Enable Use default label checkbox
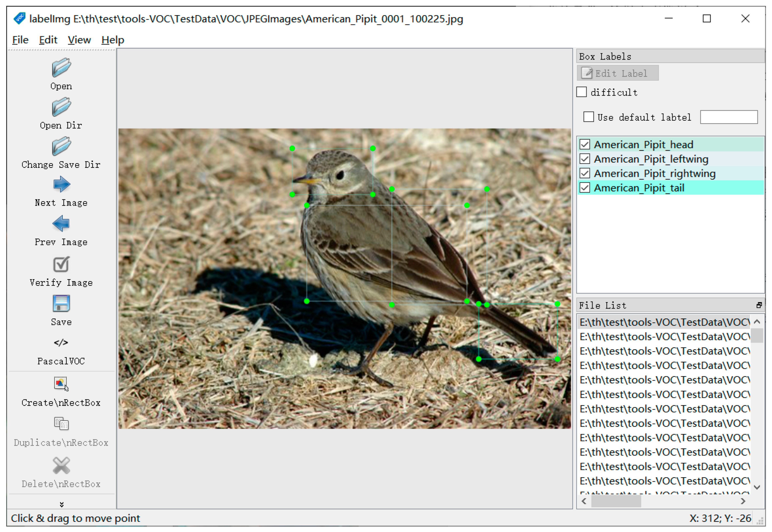772x532 pixels. point(589,117)
